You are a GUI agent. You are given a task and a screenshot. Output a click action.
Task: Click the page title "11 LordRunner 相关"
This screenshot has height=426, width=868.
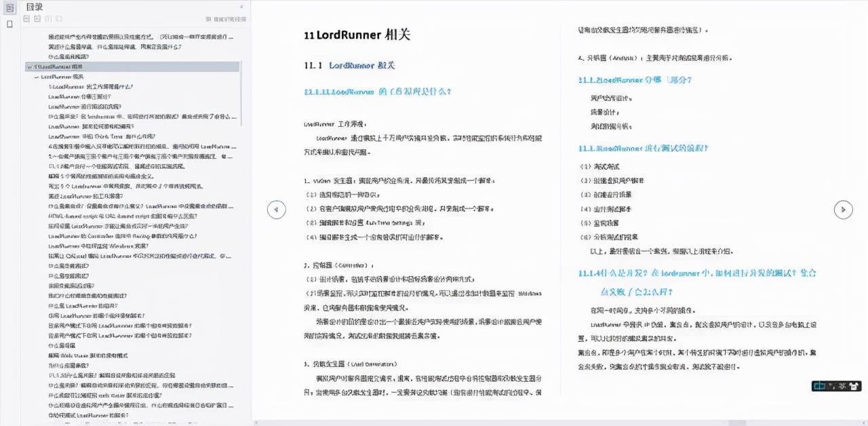(x=357, y=35)
